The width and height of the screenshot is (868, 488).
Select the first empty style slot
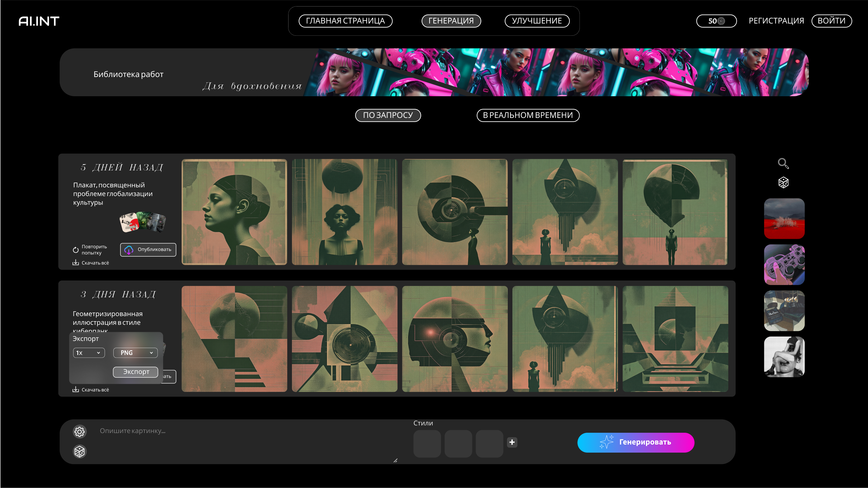click(427, 443)
